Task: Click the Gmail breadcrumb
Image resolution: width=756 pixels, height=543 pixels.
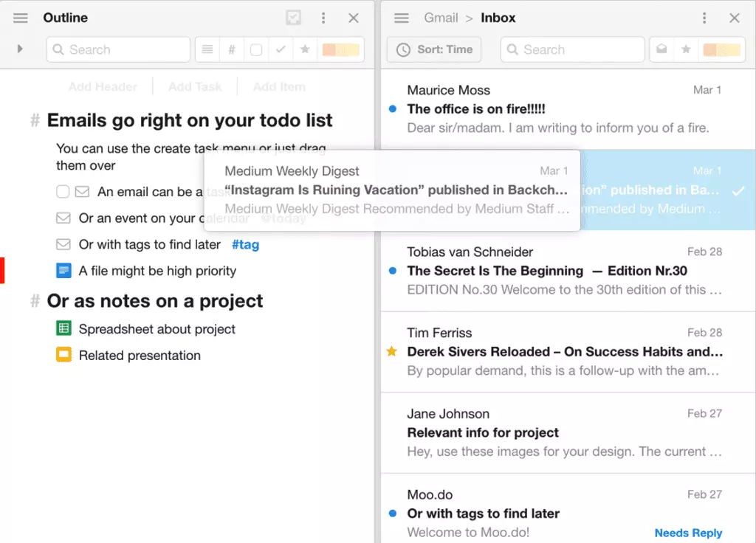Action: coord(441,18)
